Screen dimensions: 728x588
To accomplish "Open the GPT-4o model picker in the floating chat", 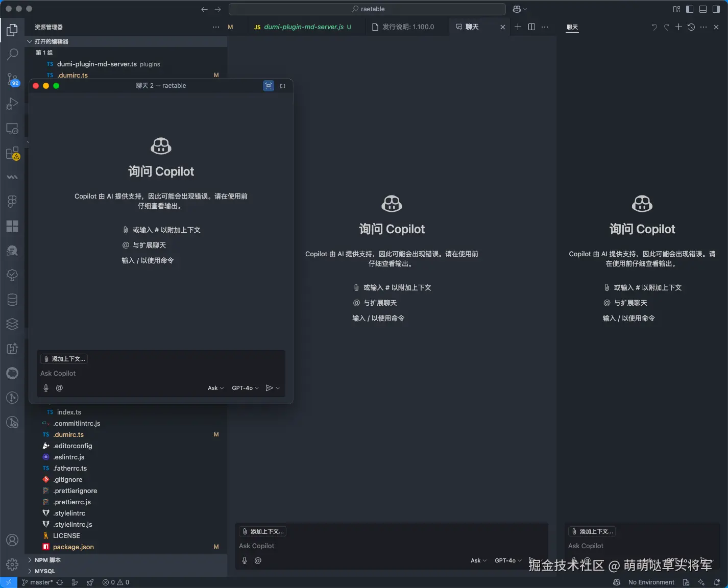I will pos(245,388).
